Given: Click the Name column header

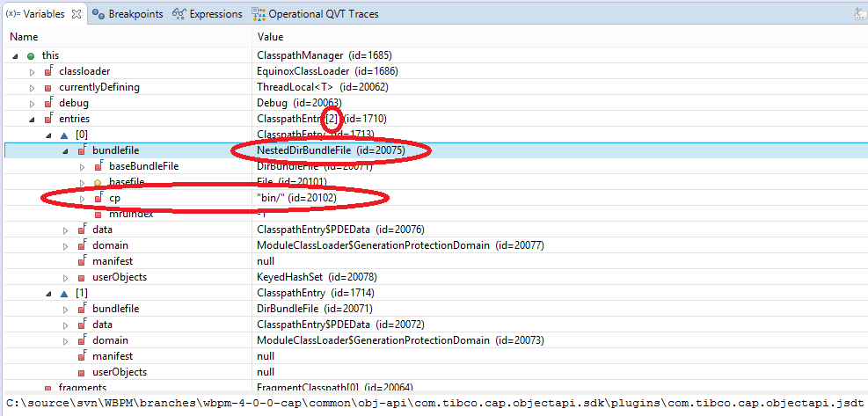Looking at the screenshot, I should [x=25, y=37].
